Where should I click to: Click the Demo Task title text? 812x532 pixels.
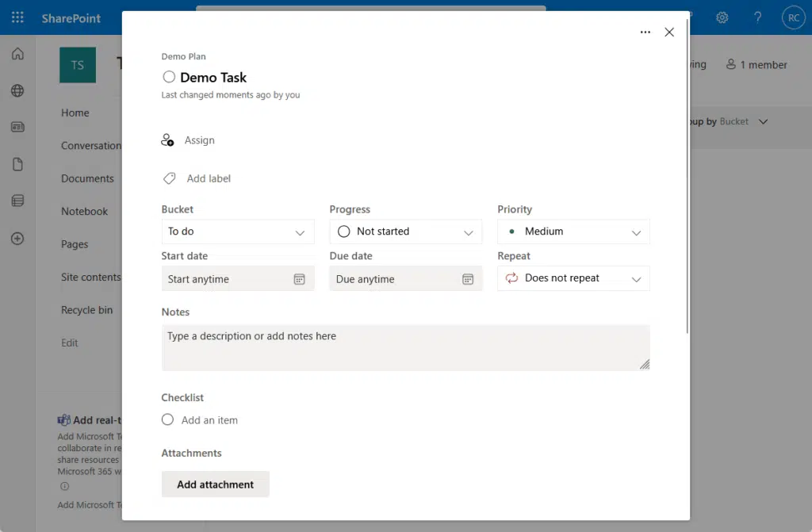coord(213,78)
